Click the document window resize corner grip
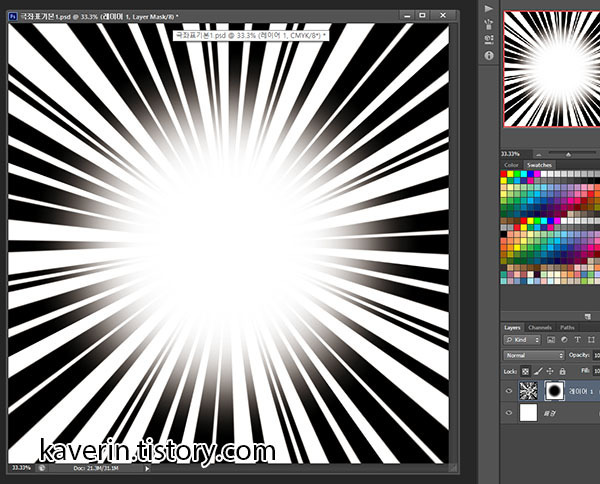Image resolution: width=600 pixels, height=484 pixels. coord(453,468)
